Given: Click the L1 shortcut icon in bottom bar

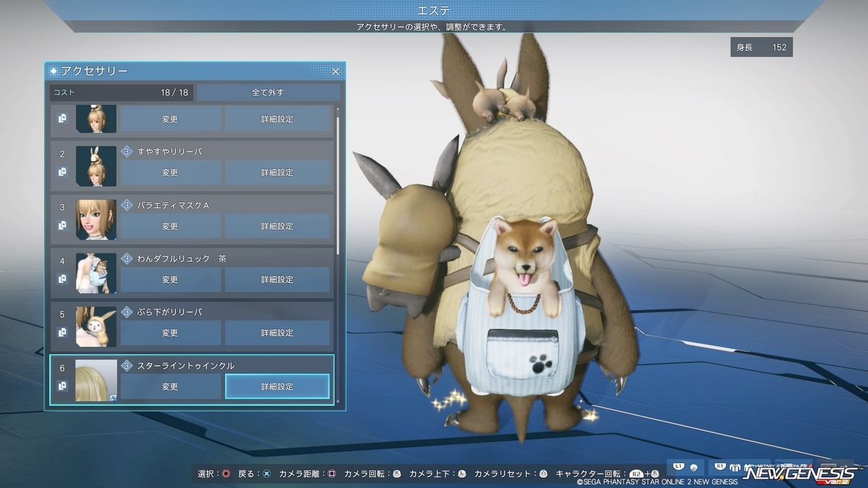Looking at the screenshot, I should click(x=678, y=466).
